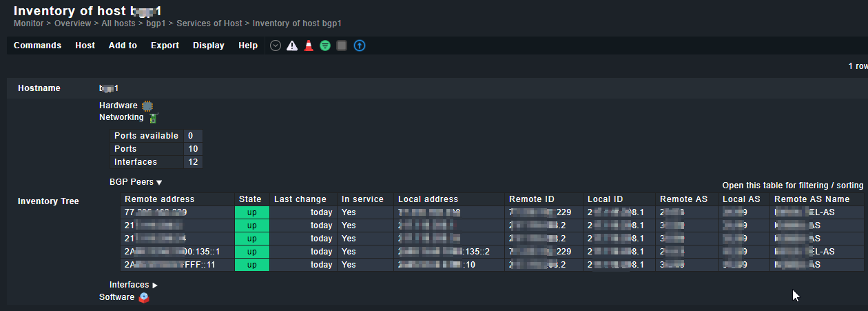The image size is (868, 311).
Task: Go to bgp1 breadcrumb link
Action: (156, 23)
